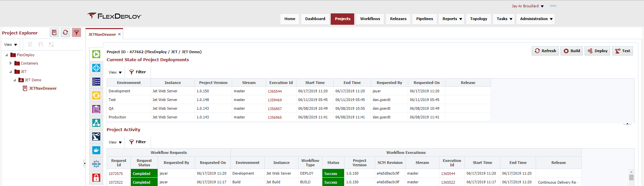This screenshot has width=644, height=186.
Task: Open View menu for Project Activity table
Action: click(x=115, y=142)
